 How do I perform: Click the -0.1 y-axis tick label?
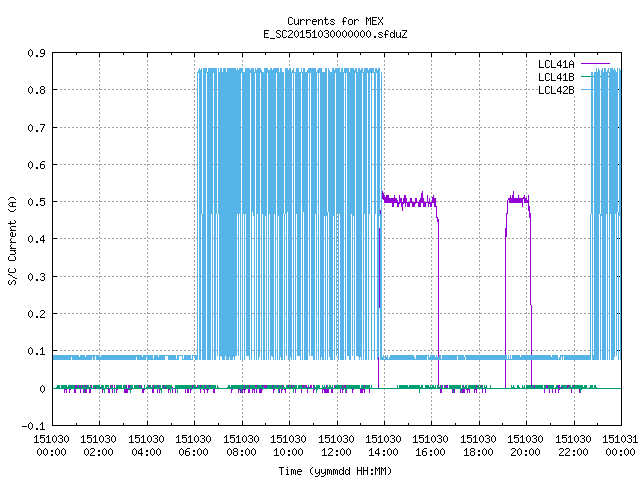pyautogui.click(x=33, y=427)
